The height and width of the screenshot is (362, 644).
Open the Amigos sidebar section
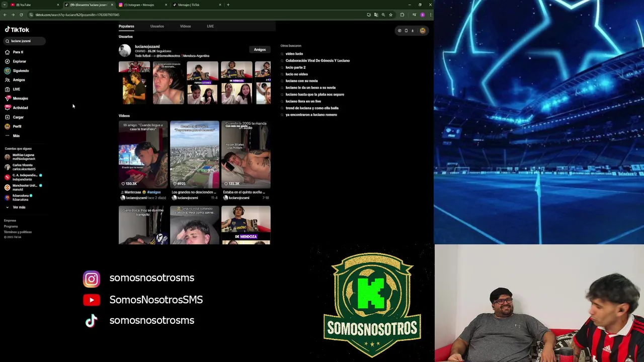pyautogui.click(x=15, y=80)
